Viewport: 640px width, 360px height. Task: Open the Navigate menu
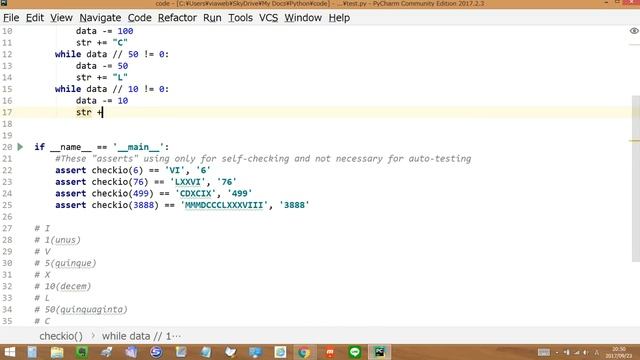coord(100,18)
